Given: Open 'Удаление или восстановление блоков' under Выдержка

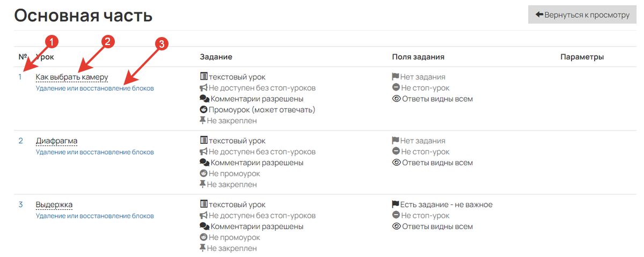Looking at the screenshot, I should point(95,216).
